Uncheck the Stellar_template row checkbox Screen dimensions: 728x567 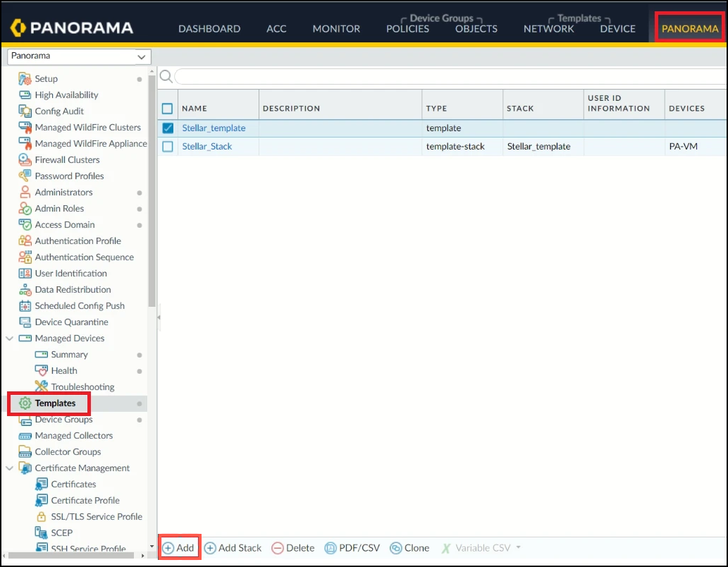click(168, 128)
